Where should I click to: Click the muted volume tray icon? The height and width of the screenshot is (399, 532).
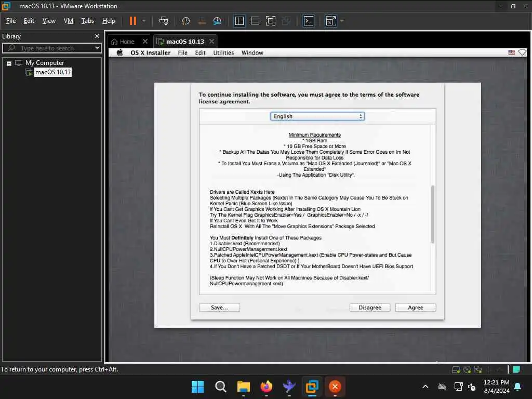tap(472, 387)
